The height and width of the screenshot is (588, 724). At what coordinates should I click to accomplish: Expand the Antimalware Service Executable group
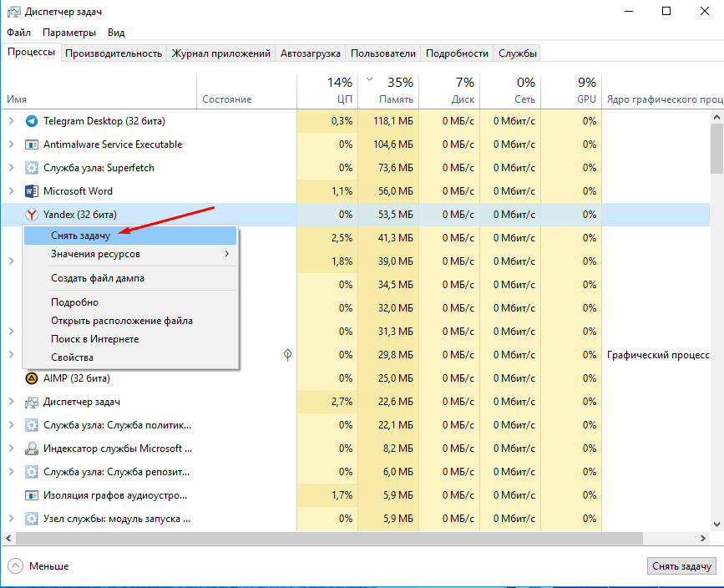(x=11, y=144)
